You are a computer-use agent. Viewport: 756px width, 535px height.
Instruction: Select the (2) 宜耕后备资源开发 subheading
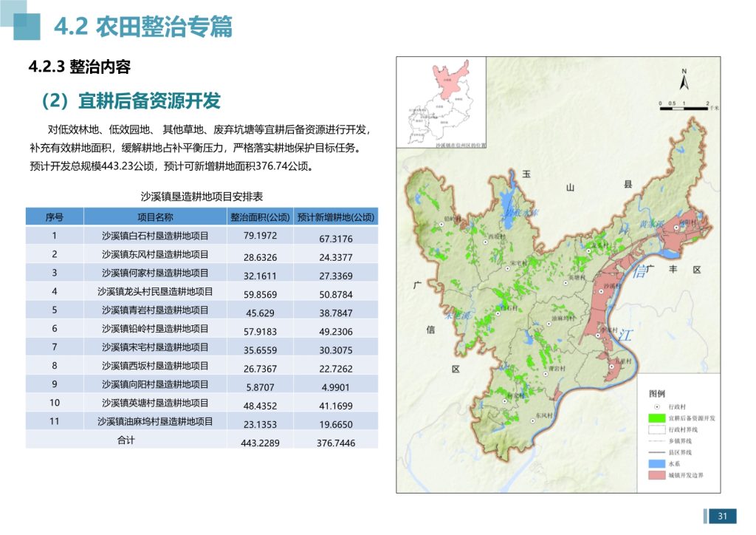click(126, 100)
